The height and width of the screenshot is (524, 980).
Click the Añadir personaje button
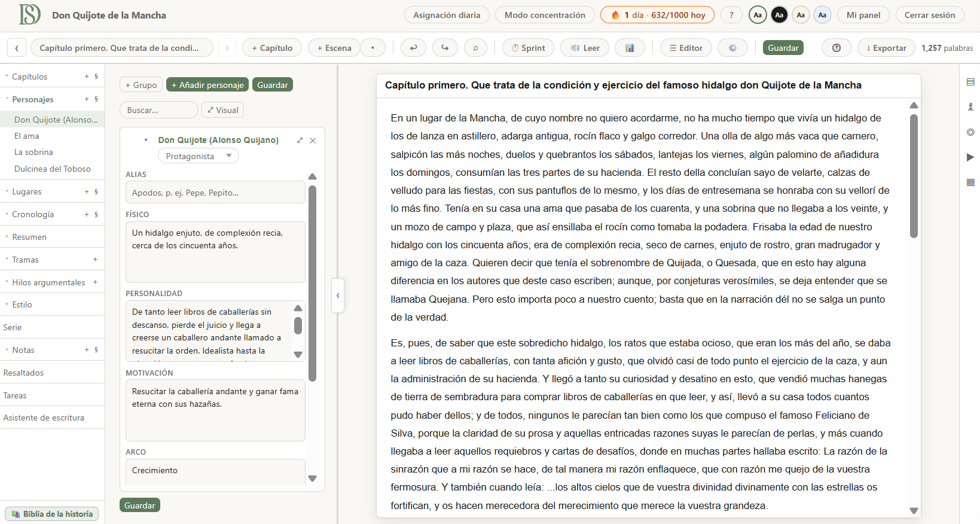coord(207,85)
